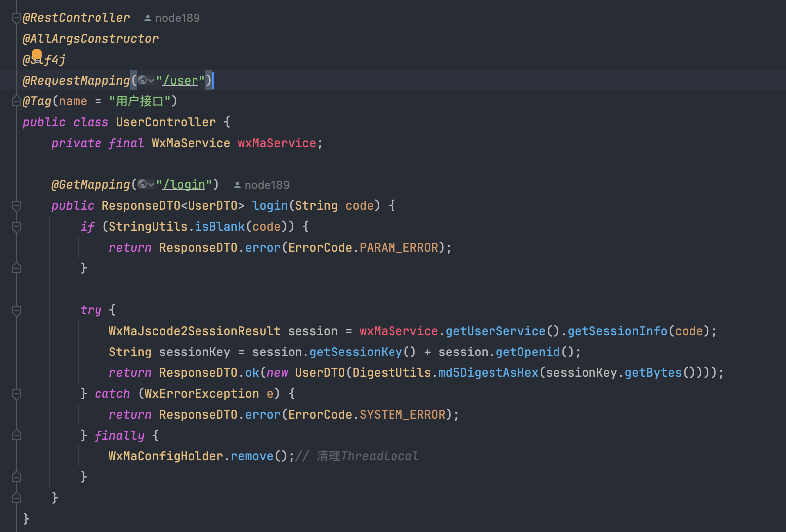This screenshot has width=786, height=532.
Task: Click the "用户接口" tag name string
Action: (x=140, y=101)
